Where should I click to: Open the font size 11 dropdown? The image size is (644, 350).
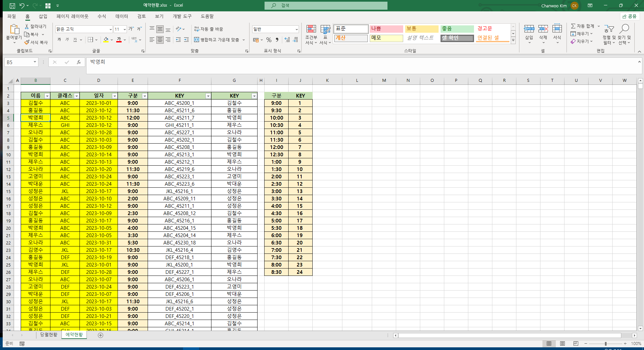pos(125,29)
